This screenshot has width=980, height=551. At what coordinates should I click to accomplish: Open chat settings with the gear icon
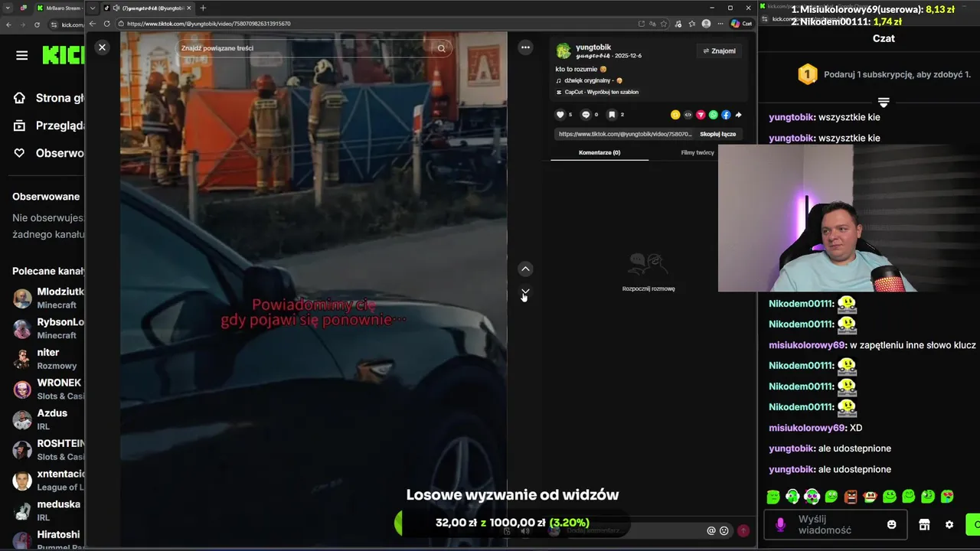(x=949, y=524)
